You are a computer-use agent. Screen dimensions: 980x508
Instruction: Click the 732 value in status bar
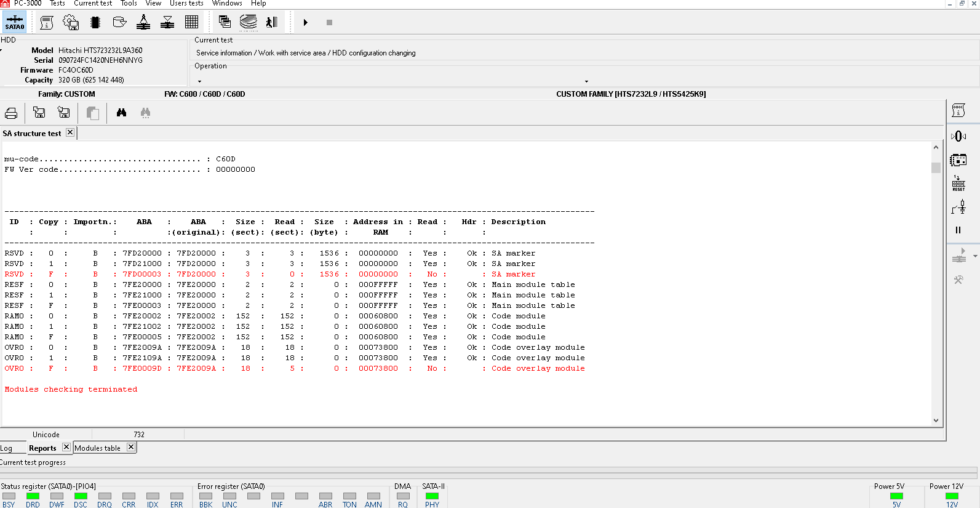coord(139,435)
